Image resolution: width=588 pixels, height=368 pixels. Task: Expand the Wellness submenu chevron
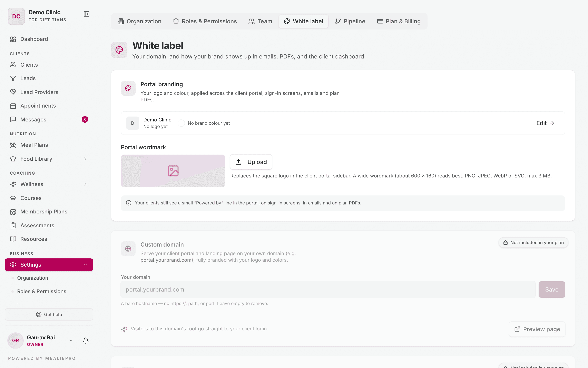point(85,184)
